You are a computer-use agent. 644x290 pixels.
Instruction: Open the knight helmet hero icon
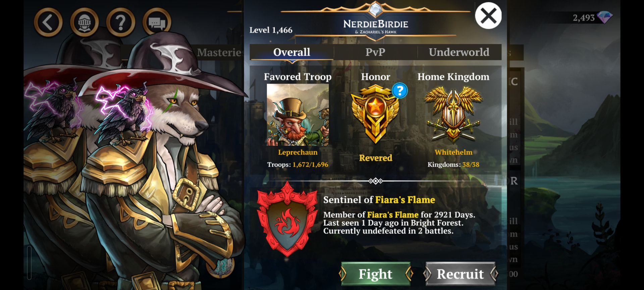[85, 22]
